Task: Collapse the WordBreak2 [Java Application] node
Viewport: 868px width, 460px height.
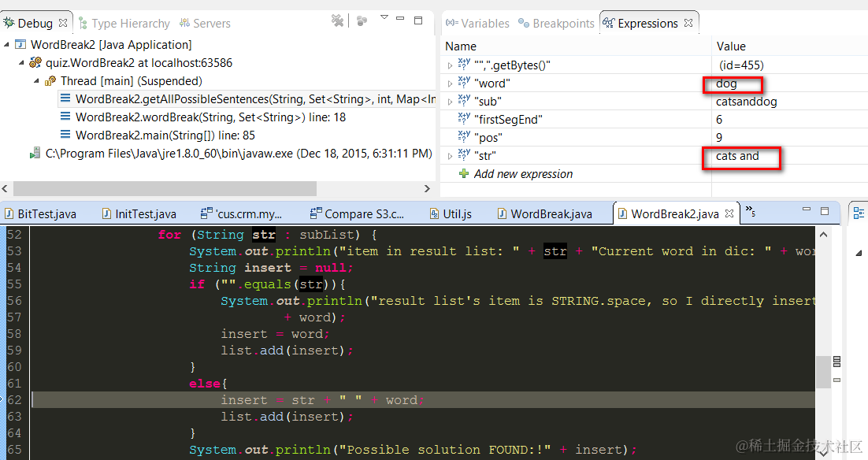Action: pos(6,45)
